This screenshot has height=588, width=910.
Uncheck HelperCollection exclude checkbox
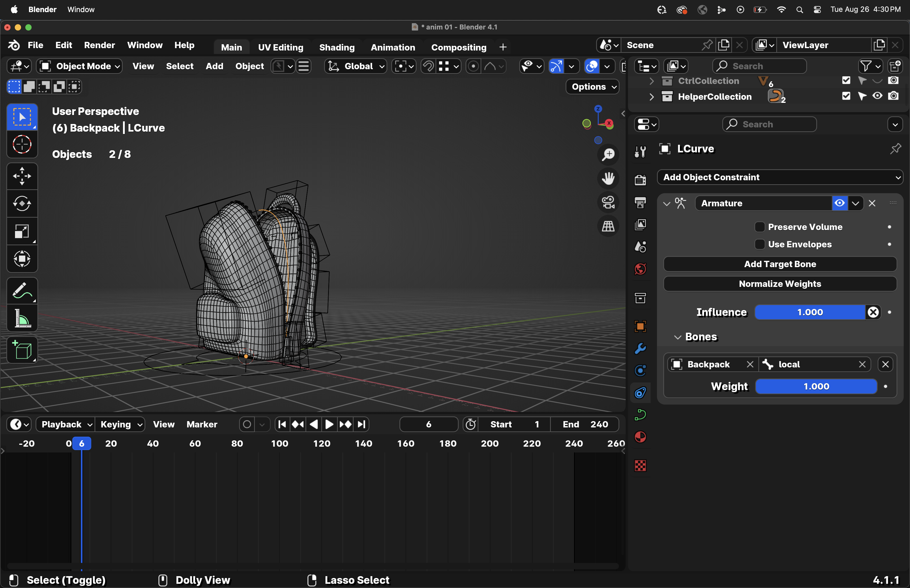tap(846, 96)
